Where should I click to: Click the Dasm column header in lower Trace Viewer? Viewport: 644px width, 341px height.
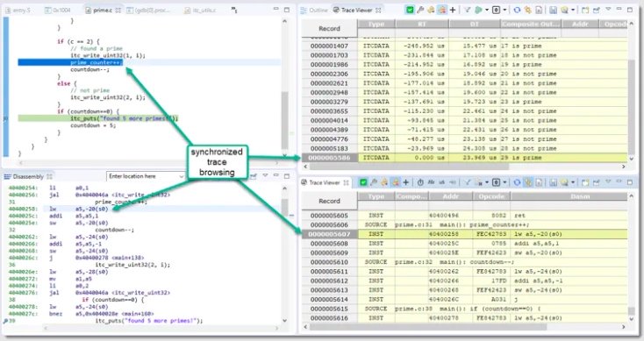pos(569,196)
